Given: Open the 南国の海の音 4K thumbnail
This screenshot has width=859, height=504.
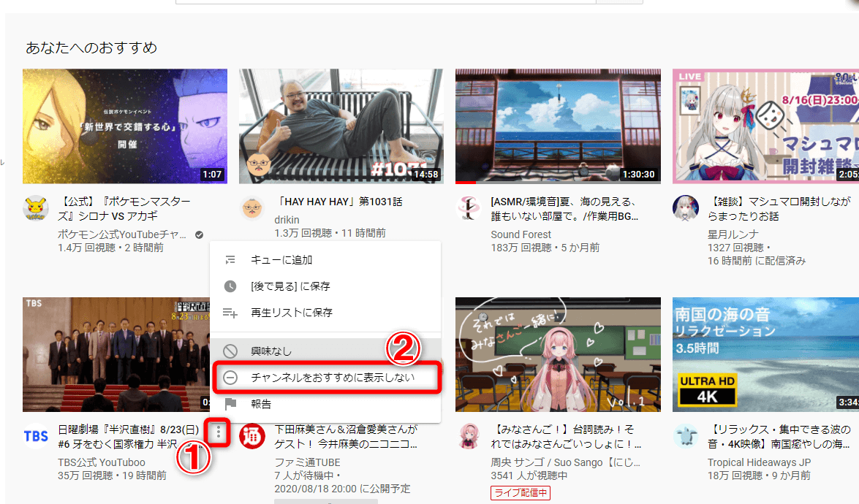Looking at the screenshot, I should coord(765,354).
